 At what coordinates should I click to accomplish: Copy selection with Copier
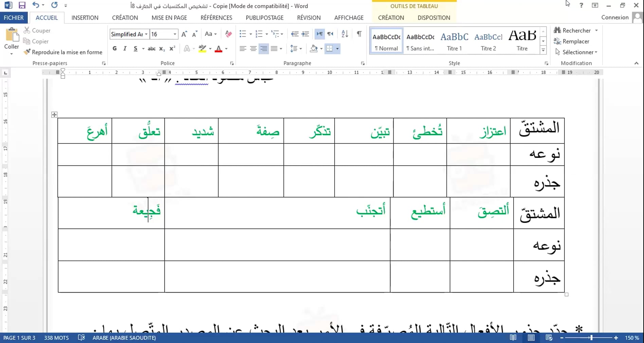[36, 41]
